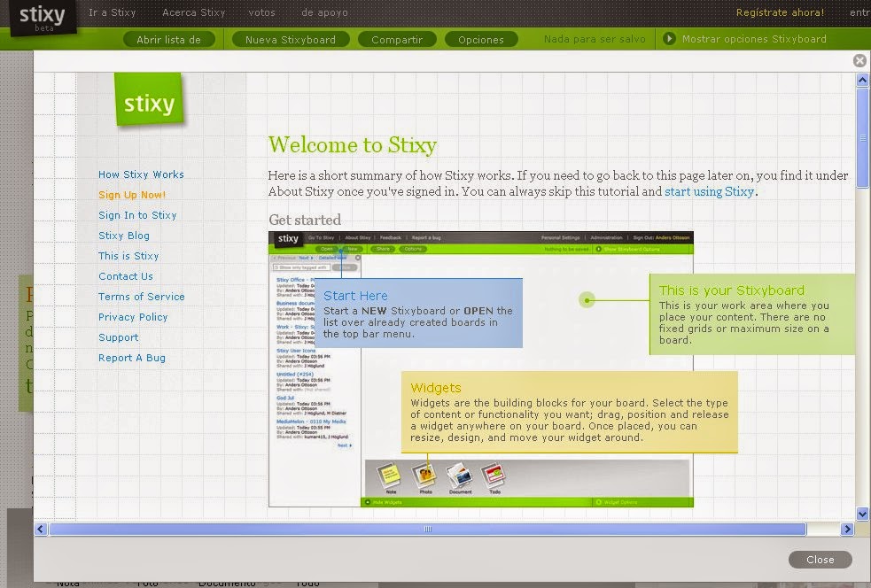Click the Sign Up Now! link
The image size is (871, 588).
[132, 195]
